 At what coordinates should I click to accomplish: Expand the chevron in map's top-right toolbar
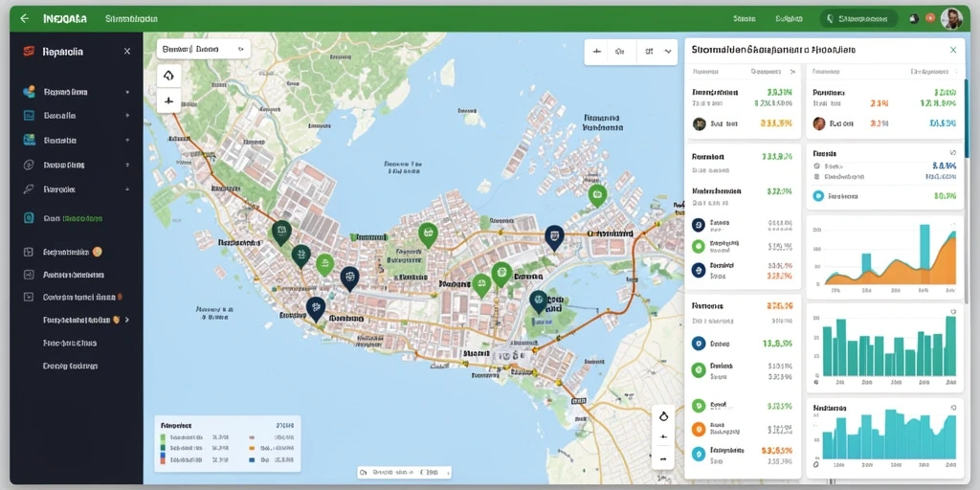(667, 52)
